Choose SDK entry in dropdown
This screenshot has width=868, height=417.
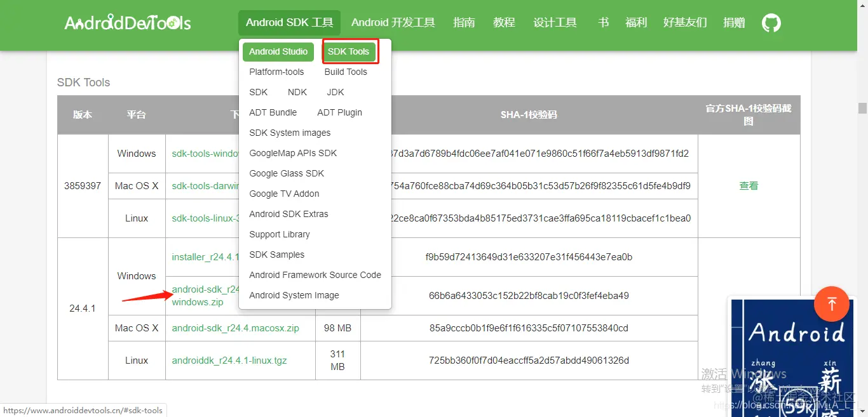[x=259, y=92]
